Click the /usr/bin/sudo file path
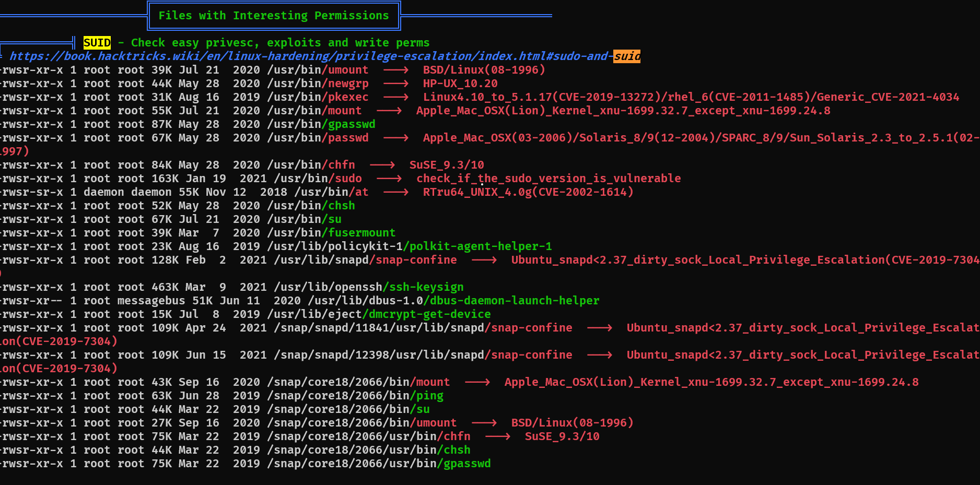980x485 pixels. tap(318, 179)
